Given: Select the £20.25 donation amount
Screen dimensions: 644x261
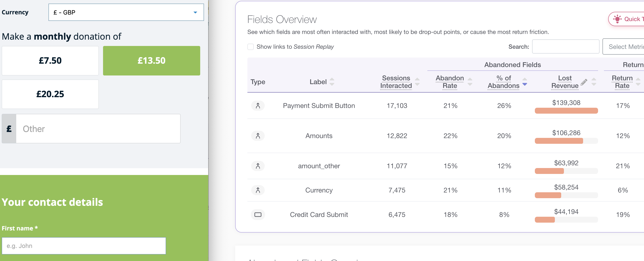Looking at the screenshot, I should tap(50, 94).
